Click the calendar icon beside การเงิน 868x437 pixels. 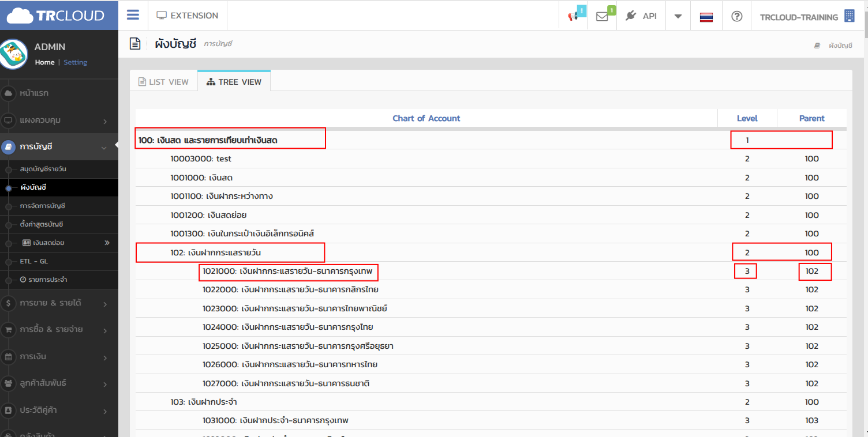8,357
